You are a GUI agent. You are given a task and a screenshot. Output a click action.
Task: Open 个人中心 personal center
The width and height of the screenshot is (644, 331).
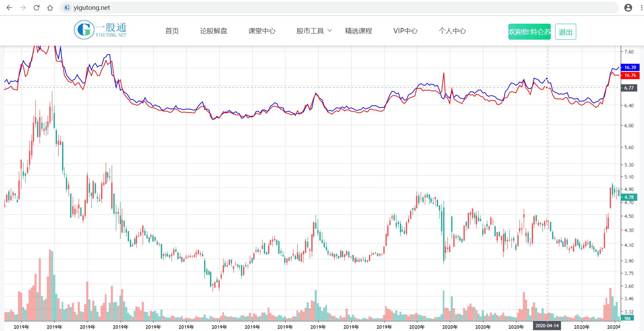[452, 31]
